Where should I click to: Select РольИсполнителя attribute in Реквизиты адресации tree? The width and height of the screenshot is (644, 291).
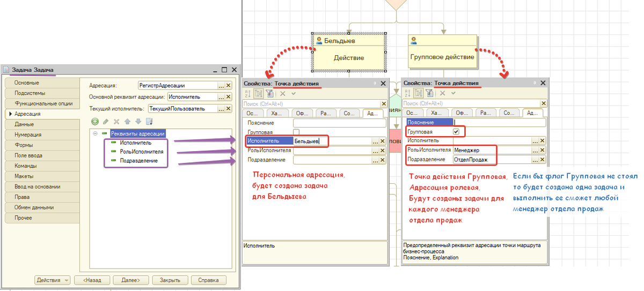coord(142,152)
